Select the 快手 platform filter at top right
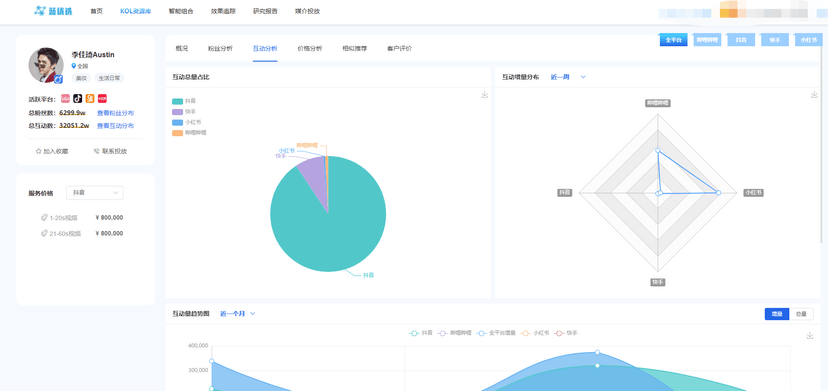828x391 pixels. [775, 40]
